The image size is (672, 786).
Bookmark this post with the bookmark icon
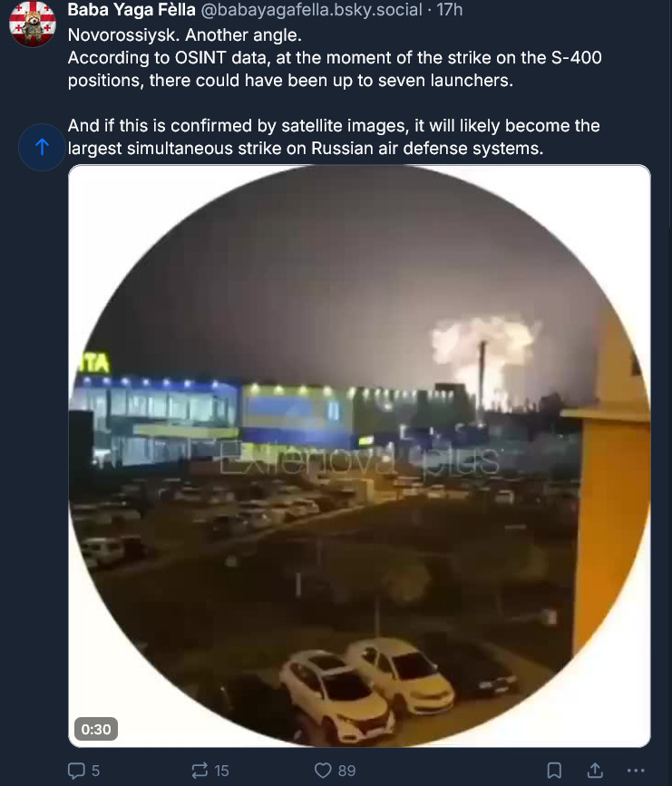555,770
